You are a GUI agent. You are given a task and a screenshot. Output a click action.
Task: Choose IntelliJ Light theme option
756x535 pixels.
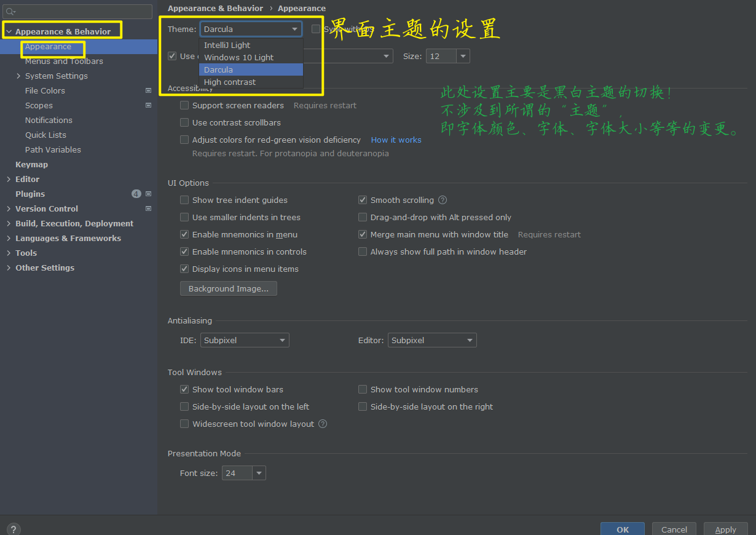pos(251,45)
